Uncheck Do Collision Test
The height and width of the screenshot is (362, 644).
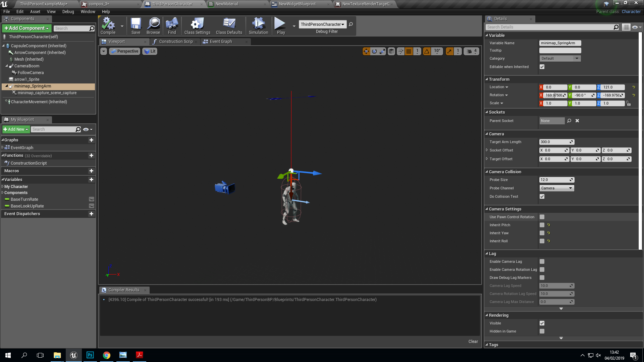[x=542, y=197]
